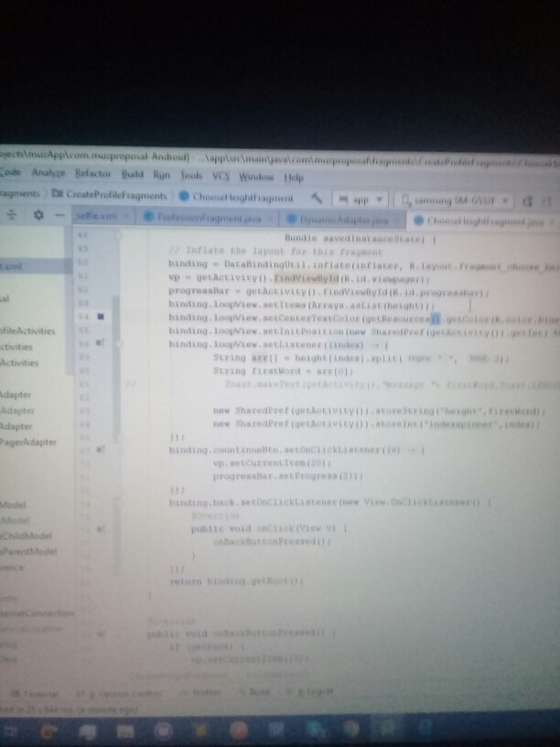Click gutter icon beside countinueBtn setOnClickListener line
560x747 pixels.
tap(99, 451)
